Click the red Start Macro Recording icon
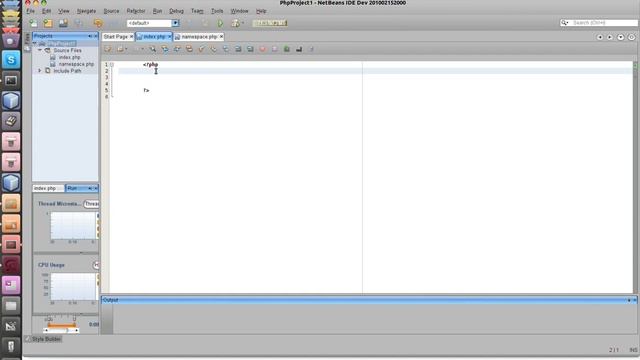This screenshot has height=360, width=640. click(x=262, y=49)
